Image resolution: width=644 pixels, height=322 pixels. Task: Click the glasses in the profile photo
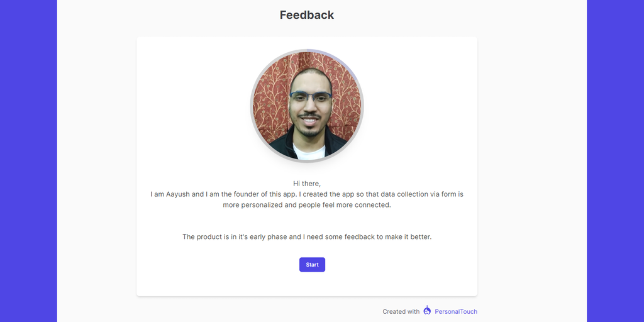[x=310, y=97]
